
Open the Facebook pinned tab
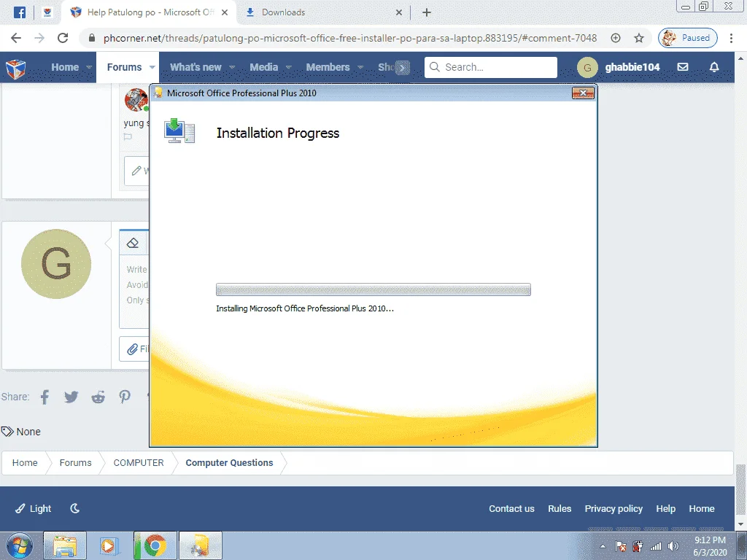click(x=20, y=12)
